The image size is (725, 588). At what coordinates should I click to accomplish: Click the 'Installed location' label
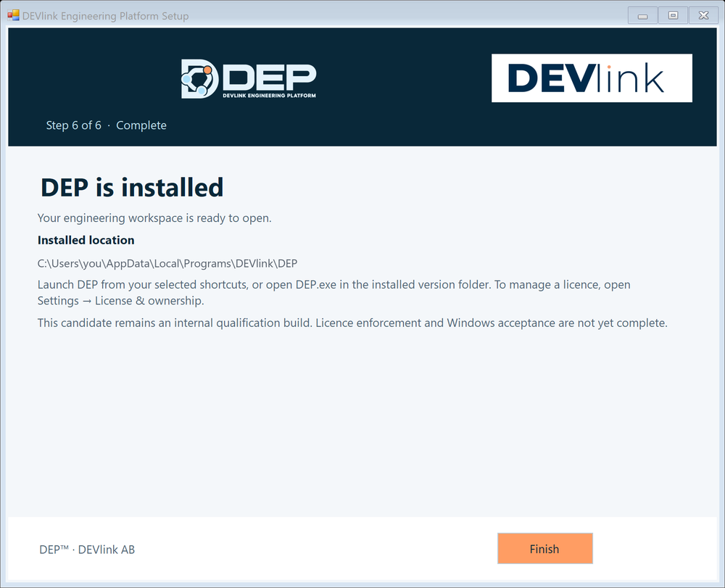(86, 241)
